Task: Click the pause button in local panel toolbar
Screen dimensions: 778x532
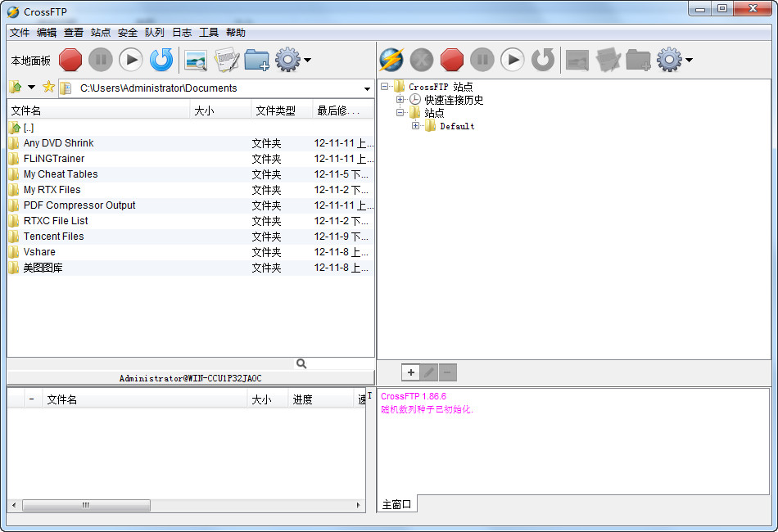Action: pyautogui.click(x=101, y=60)
